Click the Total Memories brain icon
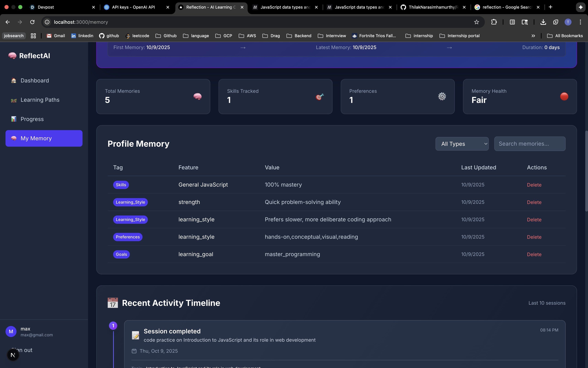The image size is (588, 368). tap(197, 97)
